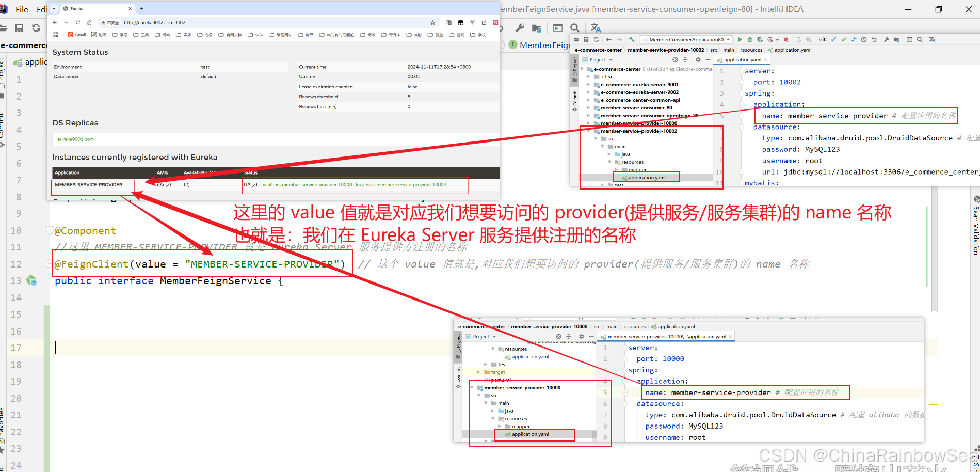Click the browser back arrow in Eureka window
This screenshot has width=980, height=472.
point(55,22)
